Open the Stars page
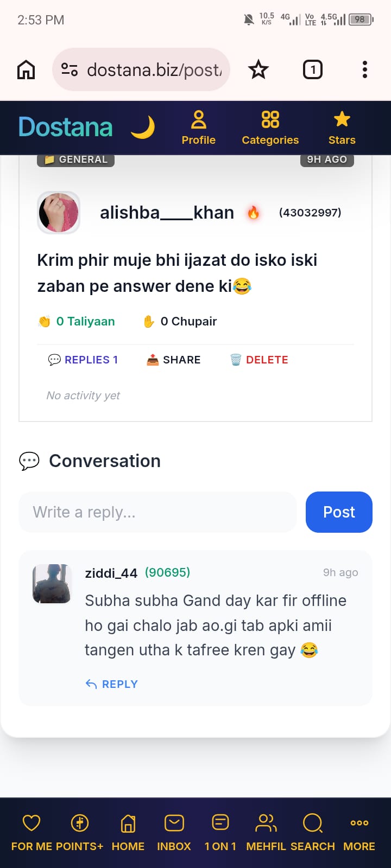This screenshot has width=391, height=868. [342, 128]
